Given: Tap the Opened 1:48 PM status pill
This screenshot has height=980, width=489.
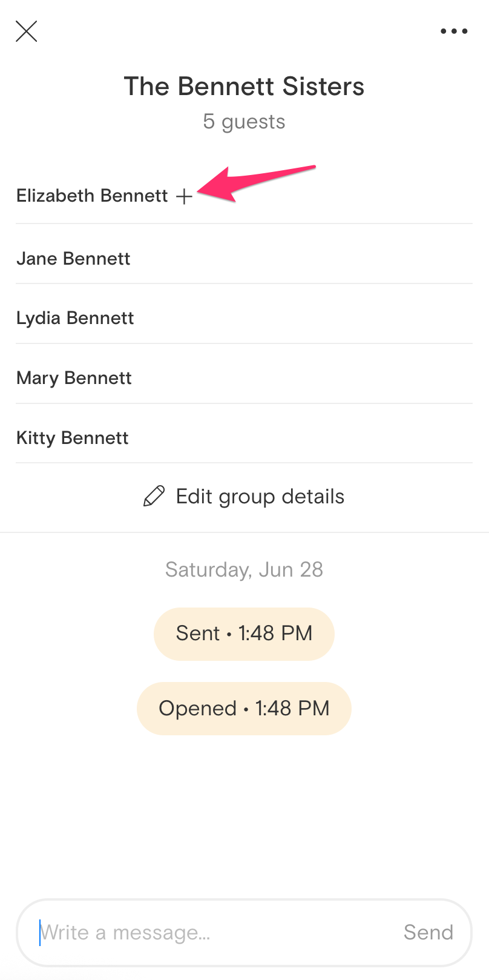Looking at the screenshot, I should 244,708.
